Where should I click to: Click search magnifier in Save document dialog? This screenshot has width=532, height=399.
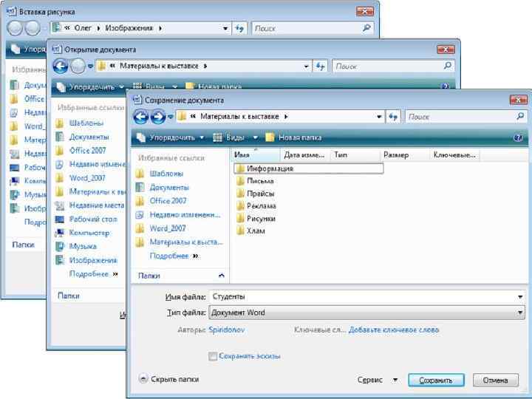[519, 117]
